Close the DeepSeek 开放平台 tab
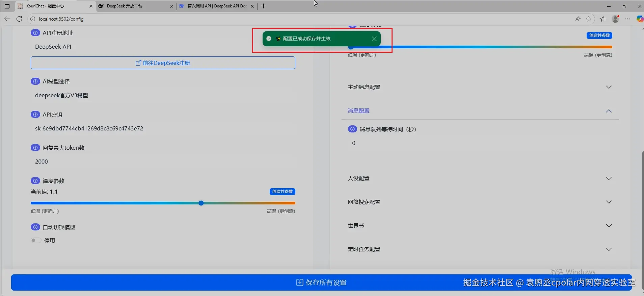644x296 pixels. (x=171, y=6)
